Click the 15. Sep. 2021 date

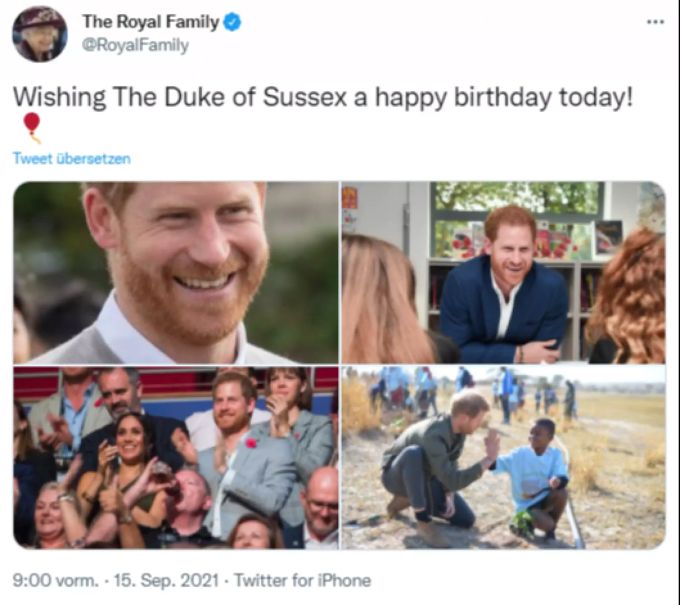pyautogui.click(x=166, y=580)
